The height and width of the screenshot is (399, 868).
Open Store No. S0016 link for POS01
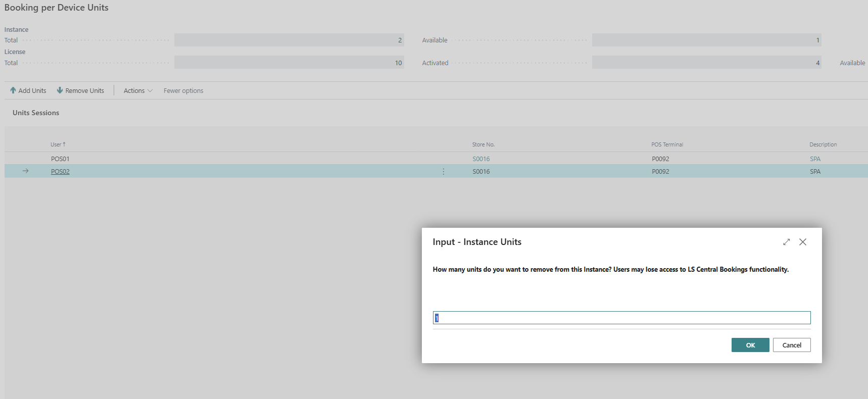click(x=481, y=159)
